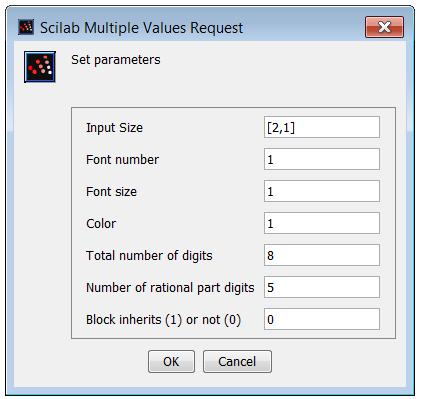
Task: Click the Total number of digits label
Action: [x=149, y=256]
